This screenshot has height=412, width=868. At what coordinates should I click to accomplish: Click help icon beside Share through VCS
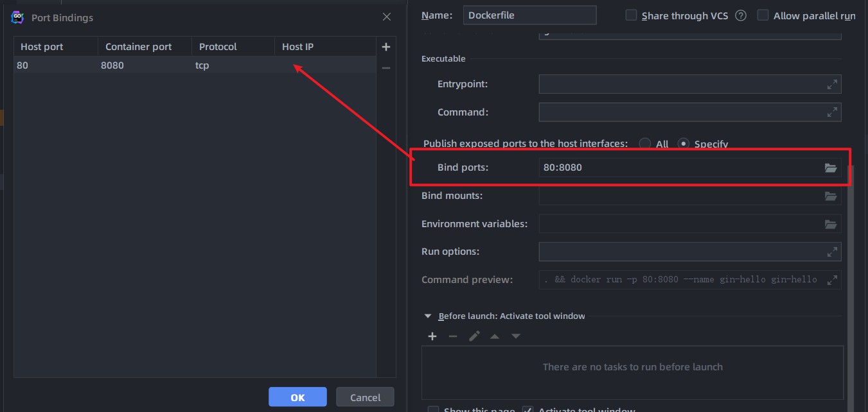(x=741, y=15)
